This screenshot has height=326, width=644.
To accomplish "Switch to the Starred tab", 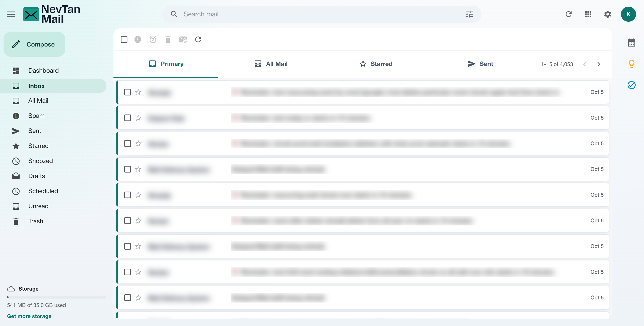I will (376, 64).
